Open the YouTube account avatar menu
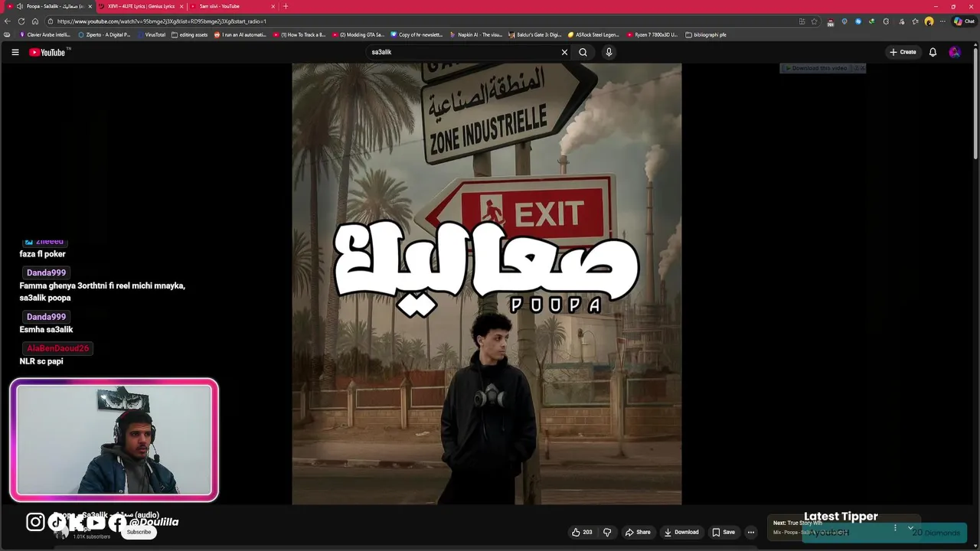This screenshot has width=980, height=551. 954,52
